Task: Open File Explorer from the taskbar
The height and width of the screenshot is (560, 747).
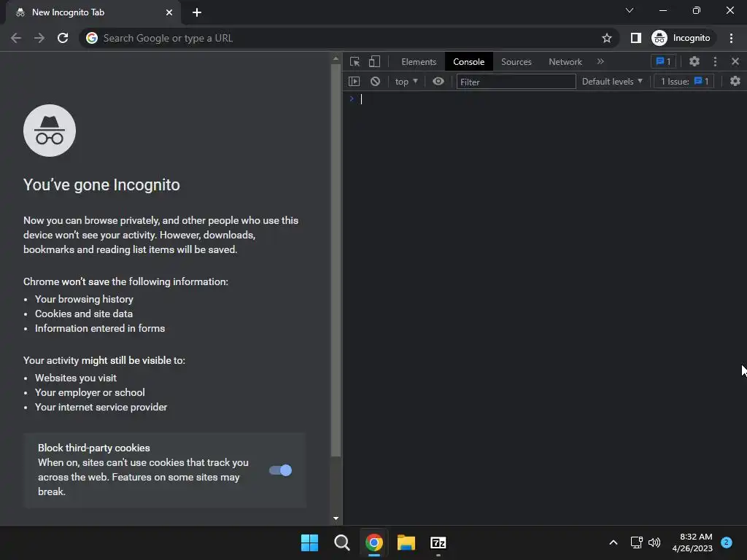Action: (406, 542)
